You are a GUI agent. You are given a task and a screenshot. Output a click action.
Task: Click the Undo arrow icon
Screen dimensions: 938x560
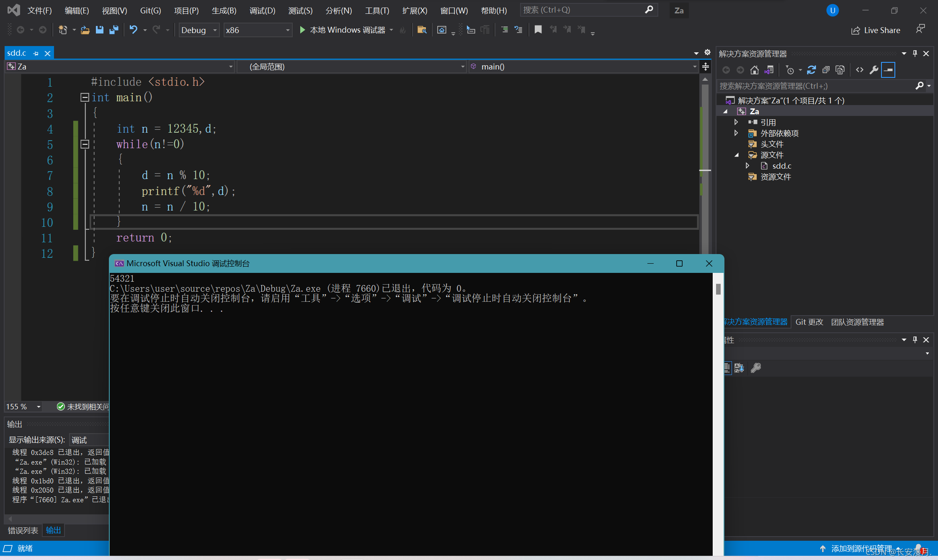click(133, 30)
